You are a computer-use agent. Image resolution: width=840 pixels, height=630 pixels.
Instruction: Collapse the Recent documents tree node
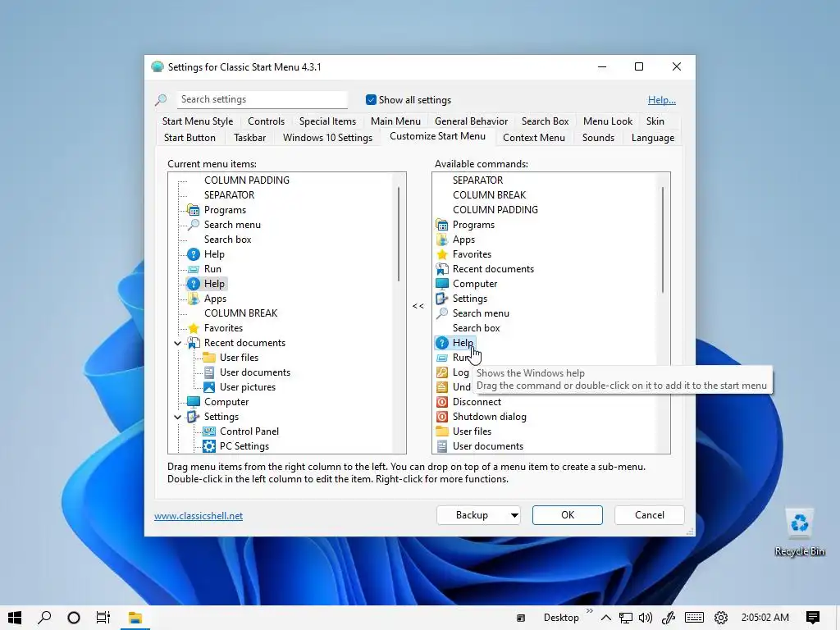177,343
